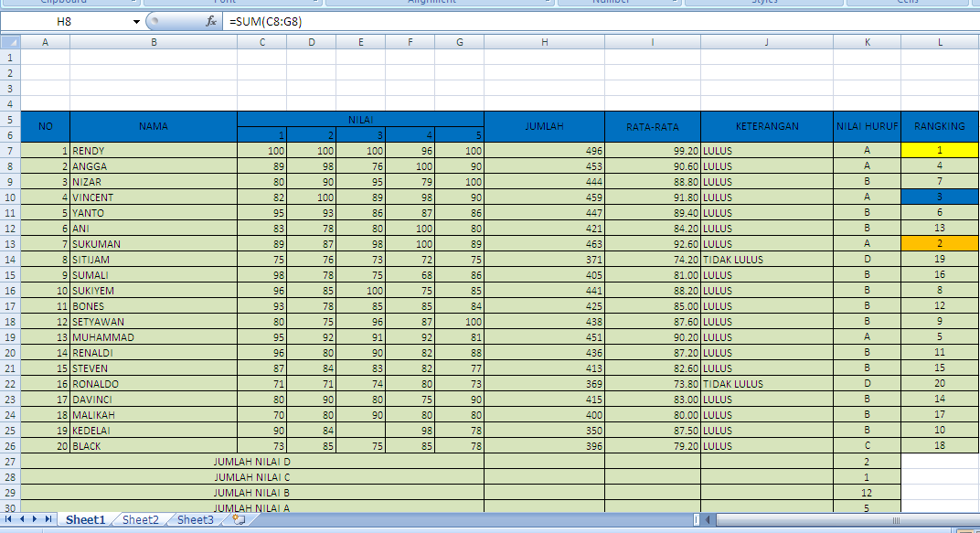980x533 pixels.
Task: Select the ANGGA name cell
Action: pyautogui.click(x=154, y=166)
